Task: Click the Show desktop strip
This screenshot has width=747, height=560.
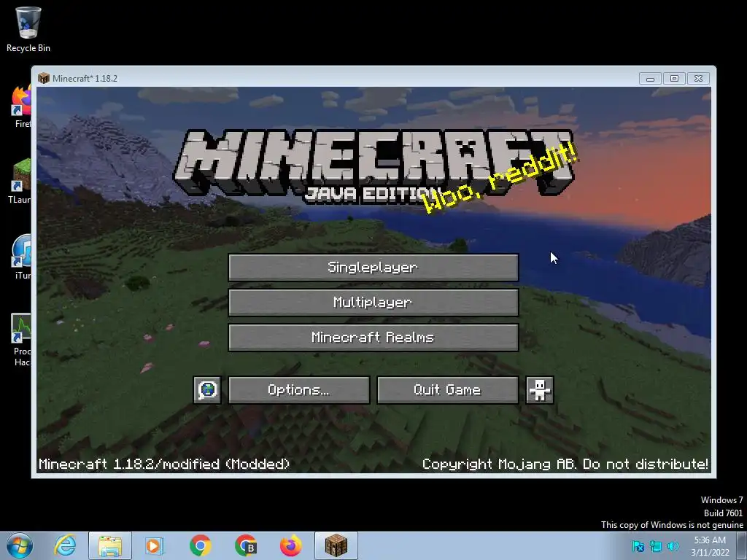Action: click(742, 545)
